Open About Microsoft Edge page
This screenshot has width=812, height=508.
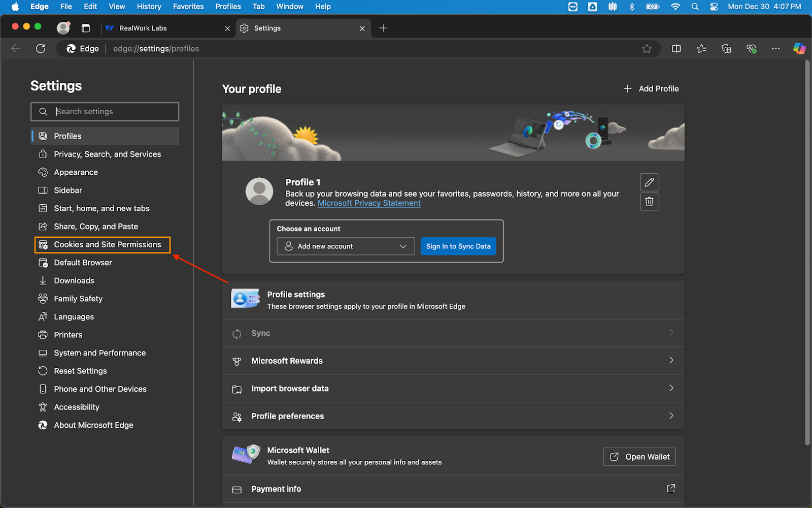pos(105,425)
